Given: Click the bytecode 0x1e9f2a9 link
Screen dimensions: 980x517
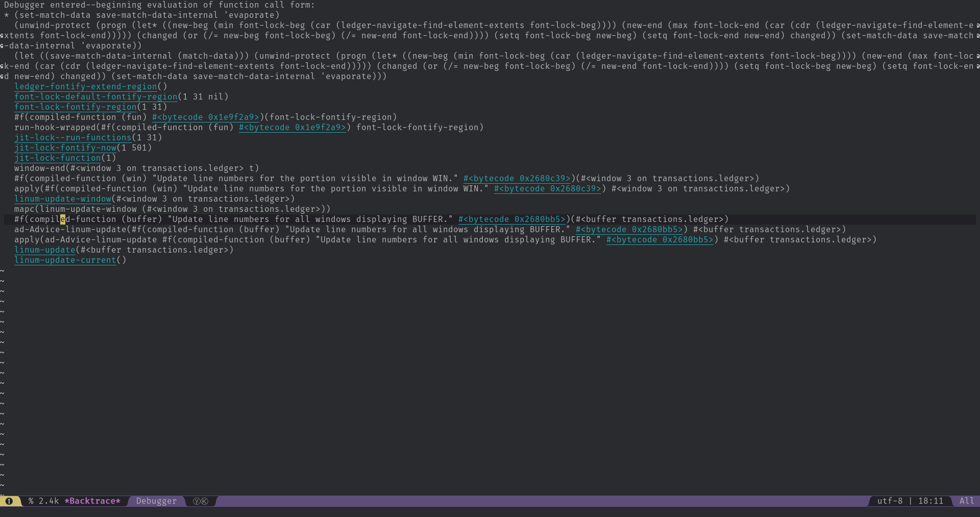Looking at the screenshot, I should pyautogui.click(x=206, y=117).
